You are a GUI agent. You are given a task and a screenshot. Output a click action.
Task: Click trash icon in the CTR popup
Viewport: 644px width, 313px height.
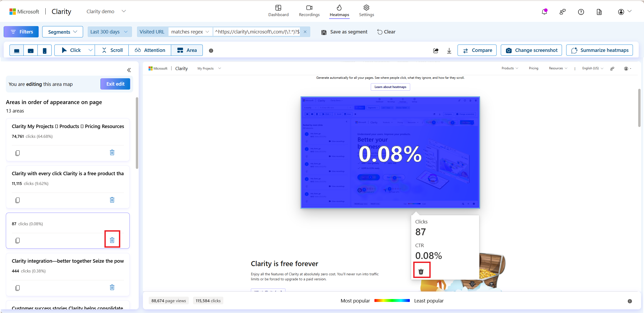[421, 272]
